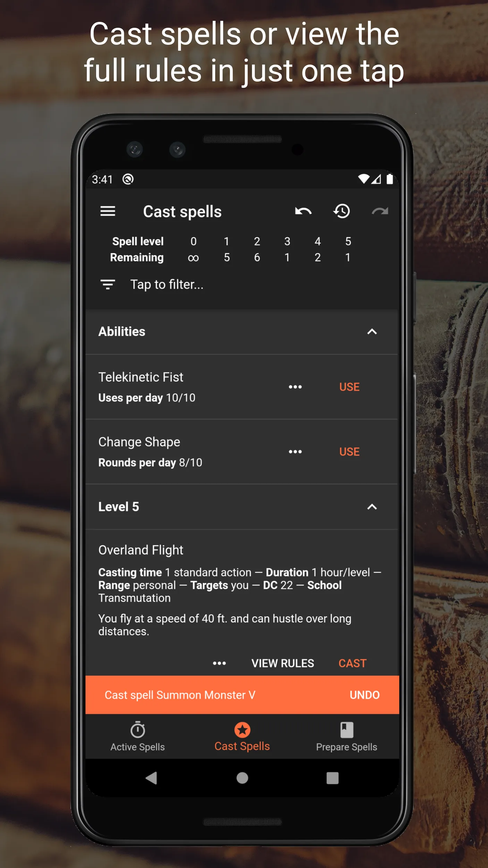Open more options for Telekinetic Fist
The height and width of the screenshot is (868, 488).
pyautogui.click(x=295, y=387)
